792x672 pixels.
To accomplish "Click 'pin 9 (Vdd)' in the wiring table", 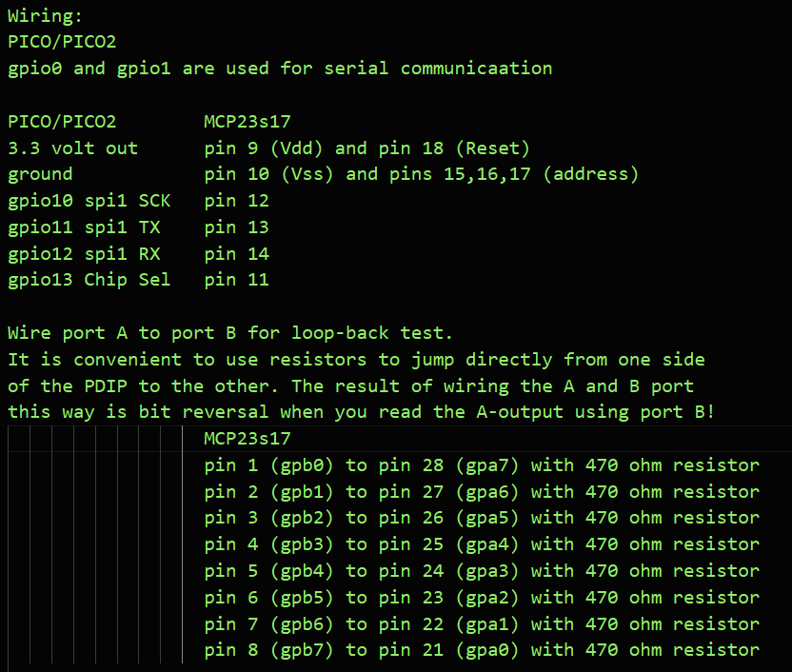I will [x=263, y=148].
